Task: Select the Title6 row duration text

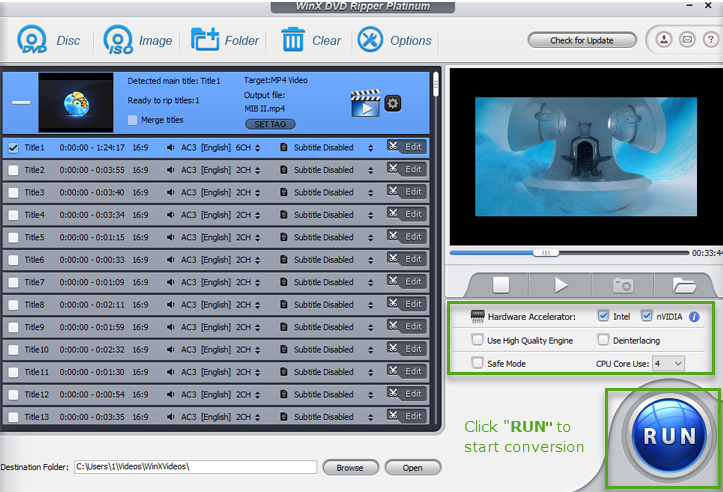Action: coord(92,260)
